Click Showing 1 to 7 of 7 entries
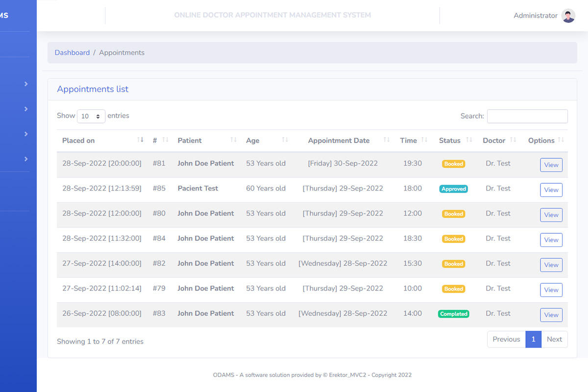This screenshot has height=392, width=588. 100,342
